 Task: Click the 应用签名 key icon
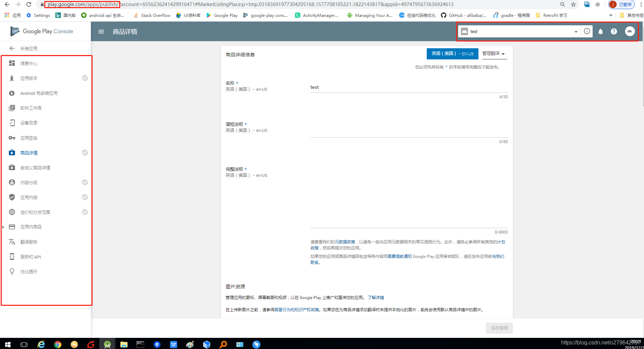click(x=12, y=138)
